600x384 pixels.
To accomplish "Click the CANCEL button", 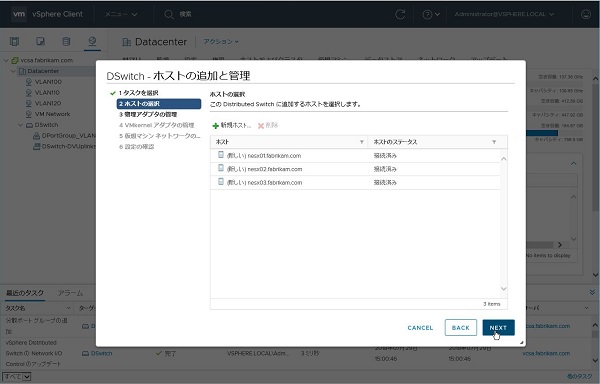I will (420, 328).
